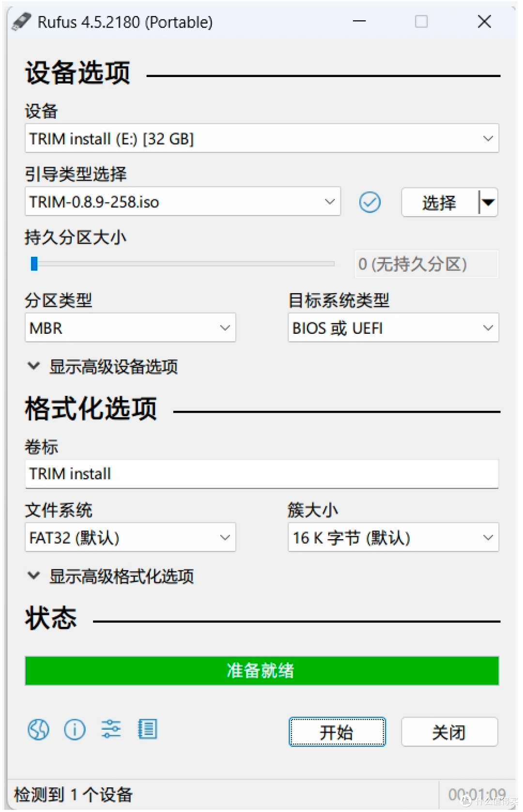
Task: Open boot selection dropdown TRIM-0.8.9-258.iso
Action: (183, 202)
